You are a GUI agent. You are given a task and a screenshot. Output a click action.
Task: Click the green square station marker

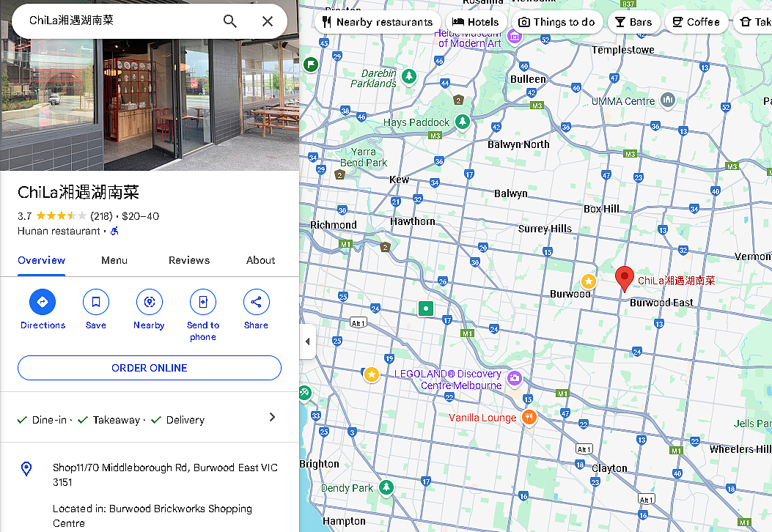[x=426, y=309]
